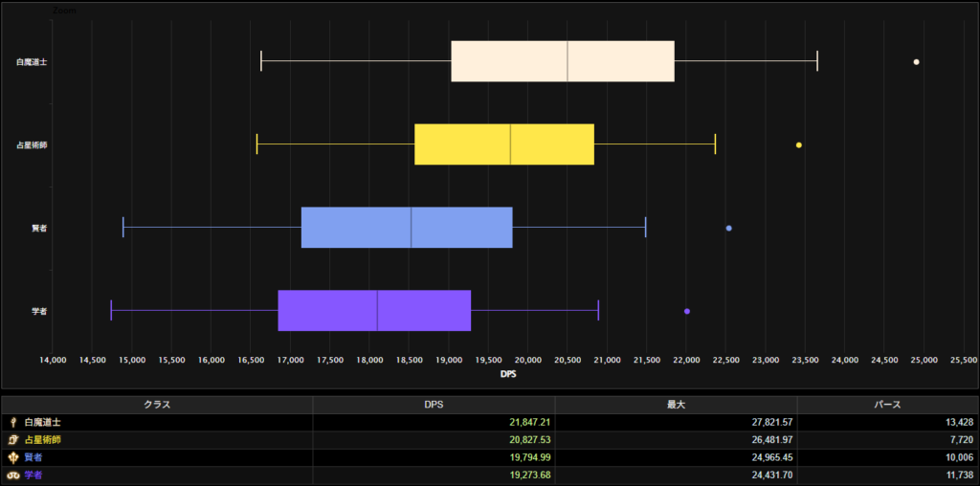Select the purple 学者 outlier point

(687, 311)
